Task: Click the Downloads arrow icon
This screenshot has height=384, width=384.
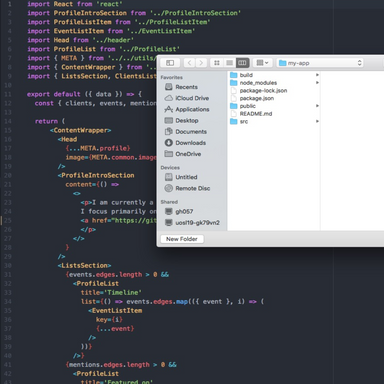Action: pyautogui.click(x=169, y=143)
